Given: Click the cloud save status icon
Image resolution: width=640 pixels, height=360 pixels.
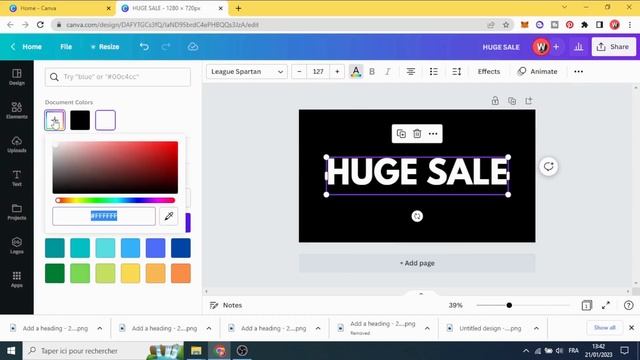Looking at the screenshot, I should tap(193, 47).
